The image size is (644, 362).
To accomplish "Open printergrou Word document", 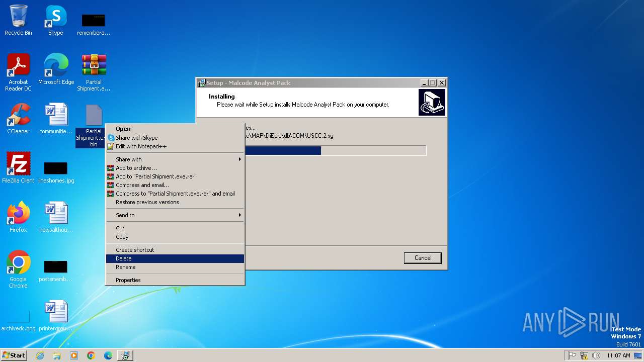I will click(x=56, y=315).
